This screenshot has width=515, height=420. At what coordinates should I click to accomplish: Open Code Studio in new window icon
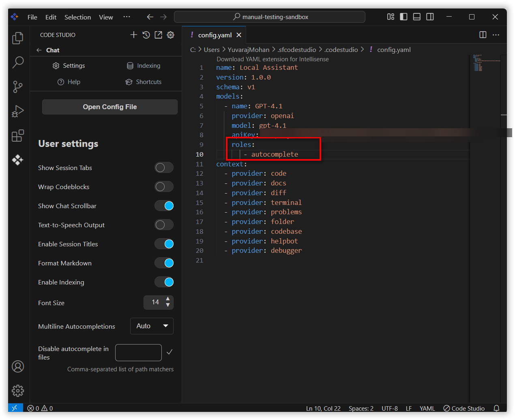[158, 35]
